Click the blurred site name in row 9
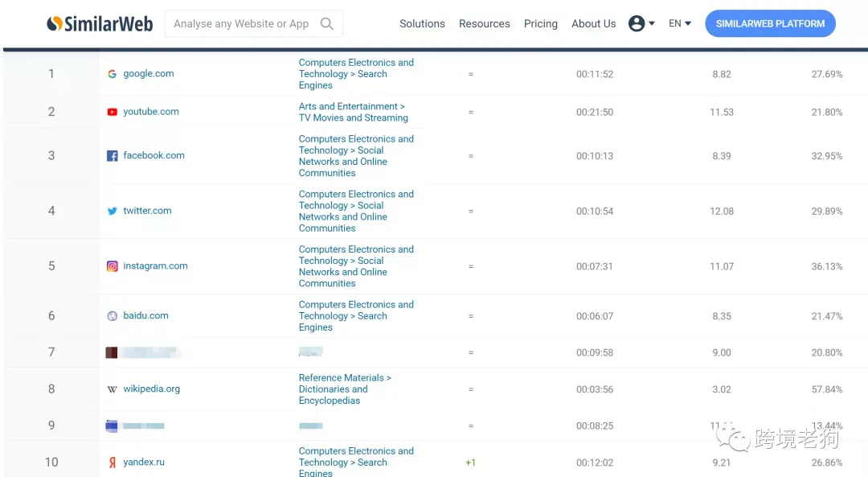Image resolution: width=868 pixels, height=477 pixels. pos(143,426)
